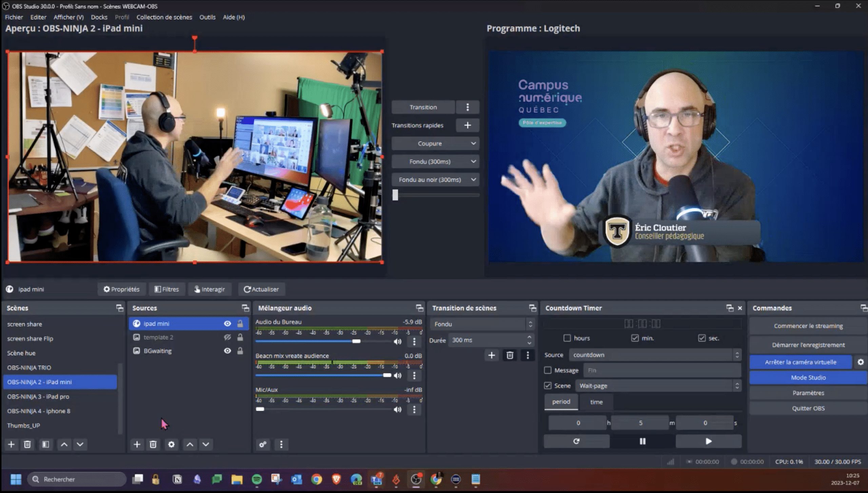Viewport: 868px width, 493px height.
Task: Toggle visibility of template 2 source
Action: 228,337
